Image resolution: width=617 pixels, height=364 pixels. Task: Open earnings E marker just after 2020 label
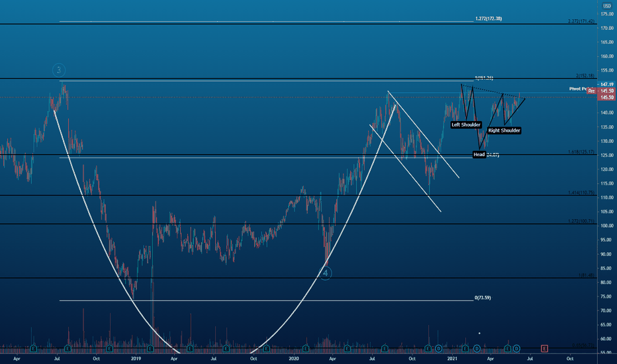coord(306,349)
